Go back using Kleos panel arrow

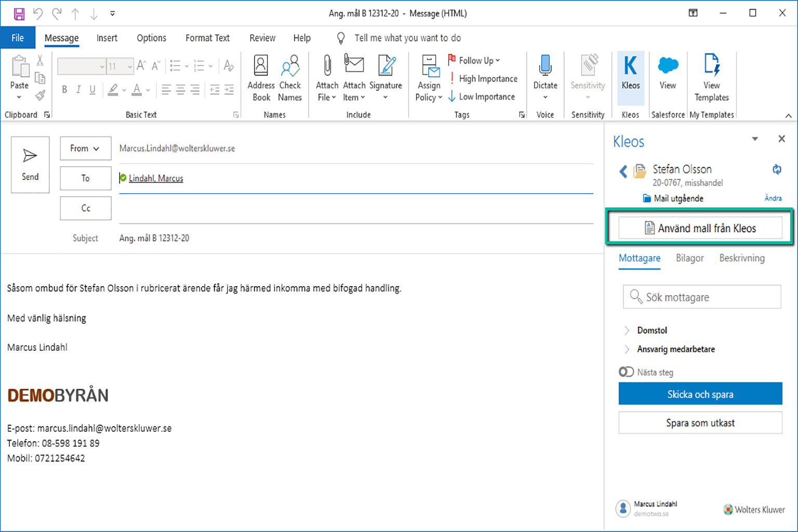623,171
